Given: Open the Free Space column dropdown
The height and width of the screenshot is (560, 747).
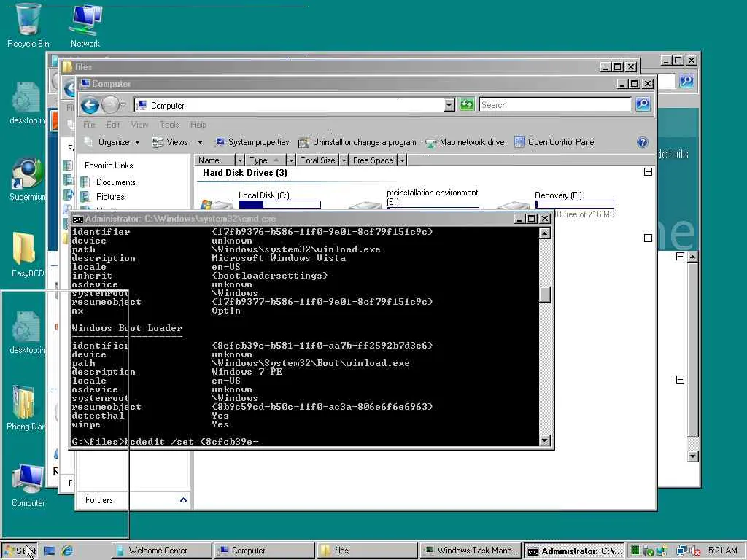Looking at the screenshot, I should click(402, 160).
